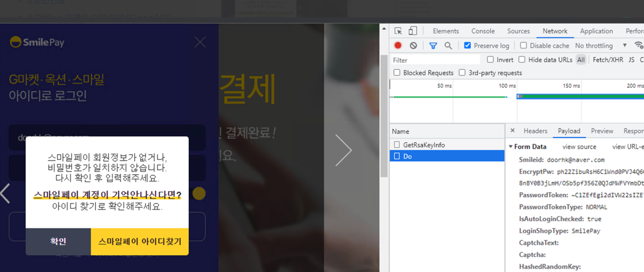Viewport: 644px width, 272px height.
Task: Enable the Blocked Requests checkbox
Action: [397, 73]
